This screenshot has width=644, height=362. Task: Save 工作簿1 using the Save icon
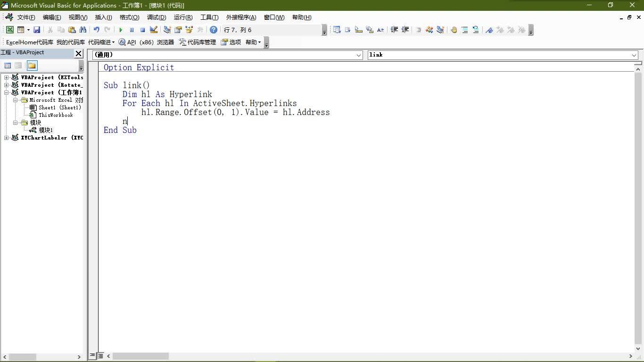click(x=37, y=30)
